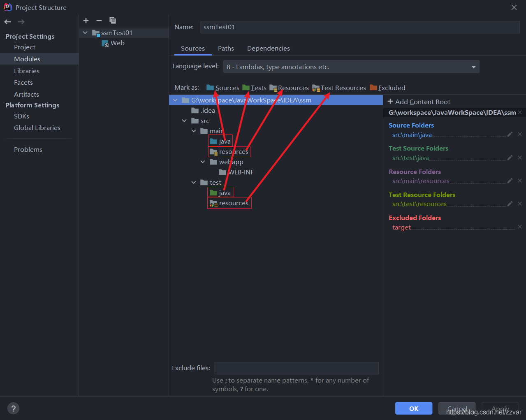526x420 pixels.
Task: Collapse the content root tree node
Action: pyautogui.click(x=176, y=100)
